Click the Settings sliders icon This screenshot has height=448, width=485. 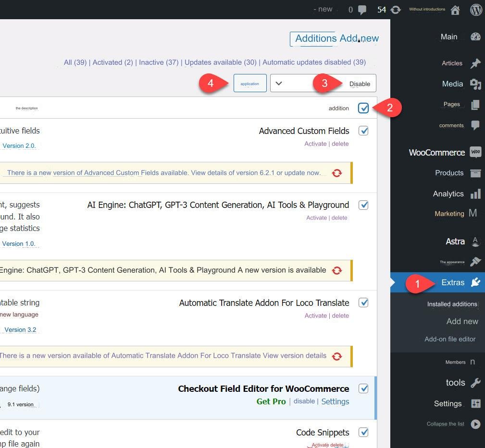point(475,403)
